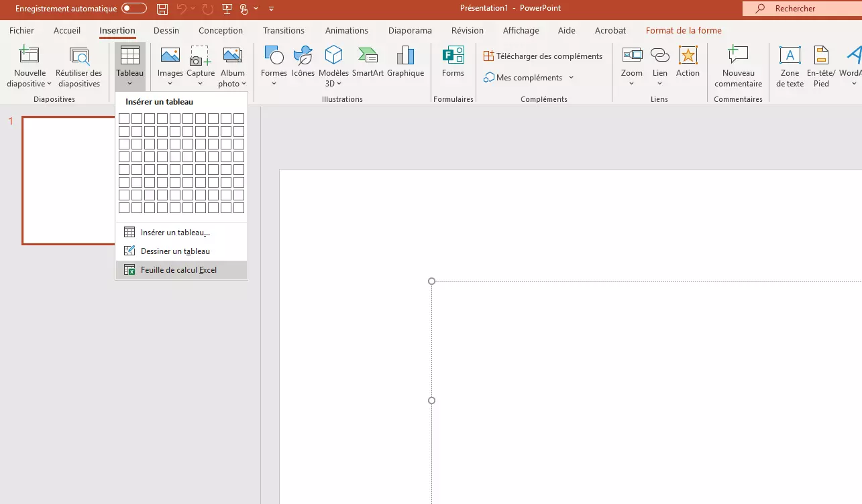Click the SmartArt icon
862x504 pixels.
point(368,55)
